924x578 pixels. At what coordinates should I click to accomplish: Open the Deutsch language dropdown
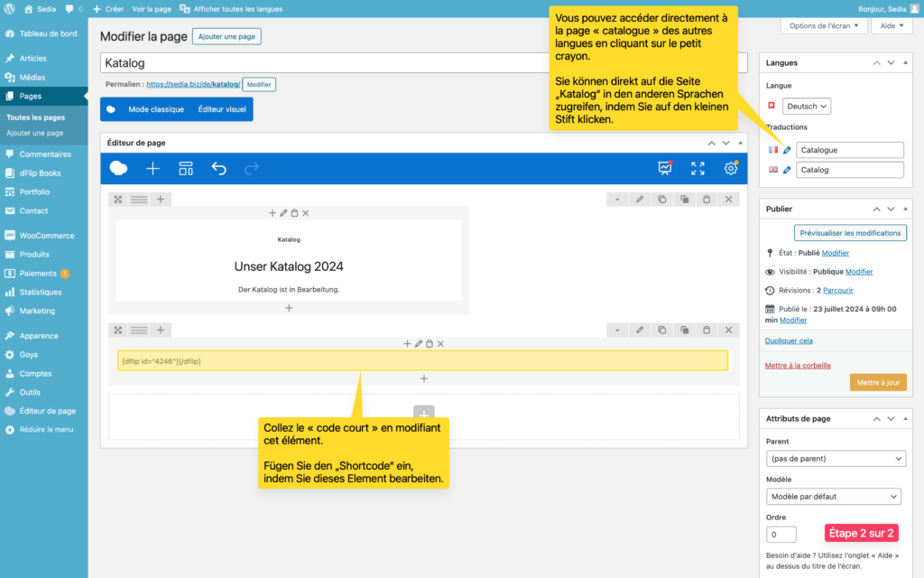807,107
